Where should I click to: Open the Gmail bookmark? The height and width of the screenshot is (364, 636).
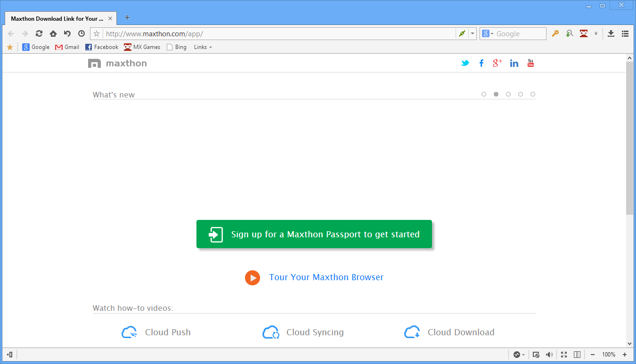pyautogui.click(x=67, y=47)
